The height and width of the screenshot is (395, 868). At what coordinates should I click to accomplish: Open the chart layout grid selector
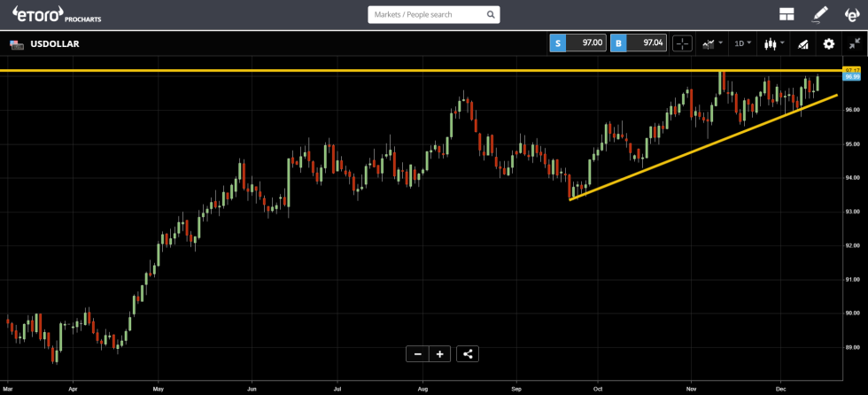pyautogui.click(x=787, y=14)
